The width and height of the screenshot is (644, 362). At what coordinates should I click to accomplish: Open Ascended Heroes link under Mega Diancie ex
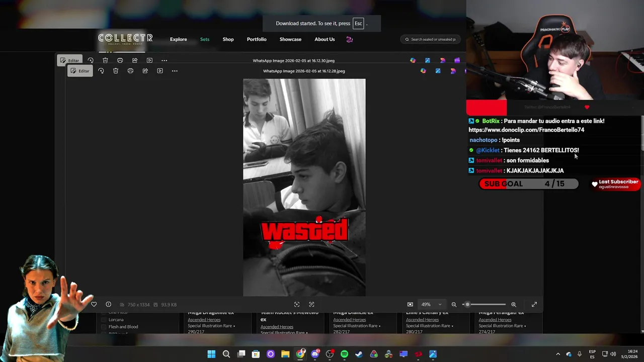[x=349, y=320]
